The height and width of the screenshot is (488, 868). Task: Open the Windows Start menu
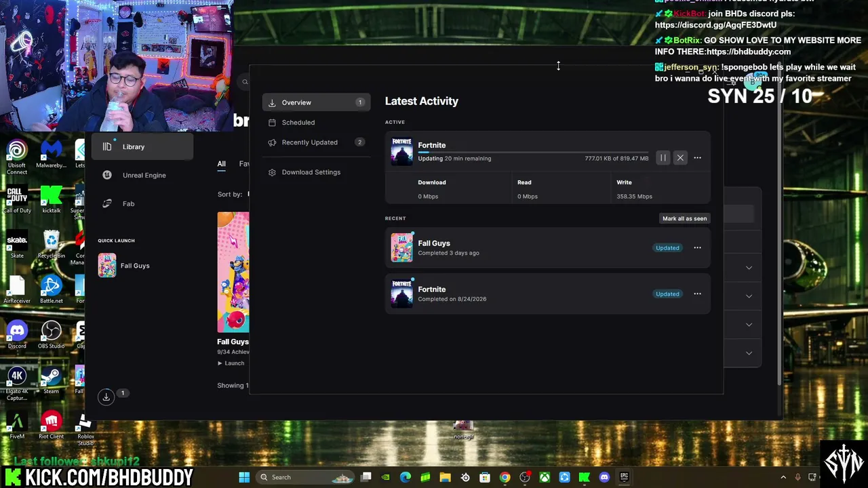click(x=244, y=477)
